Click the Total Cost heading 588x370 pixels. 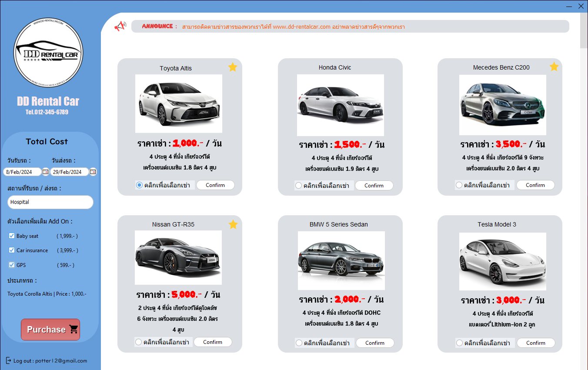click(47, 141)
